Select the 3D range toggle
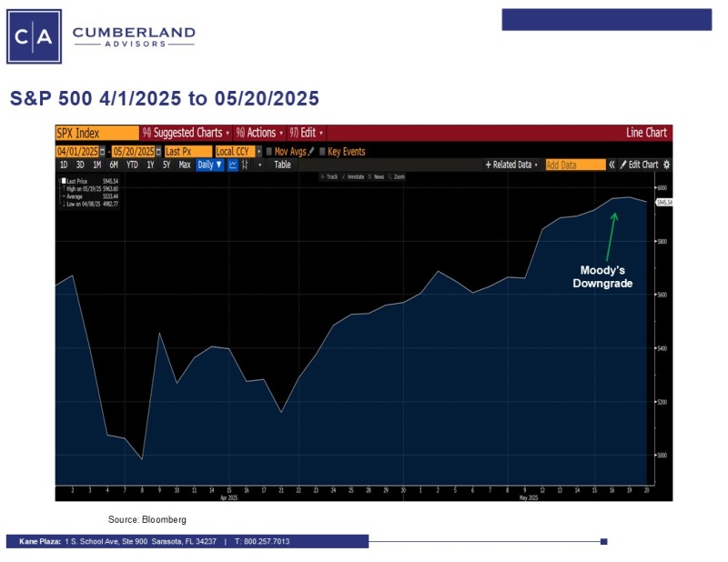This screenshot has height=562, width=728. 80,165
